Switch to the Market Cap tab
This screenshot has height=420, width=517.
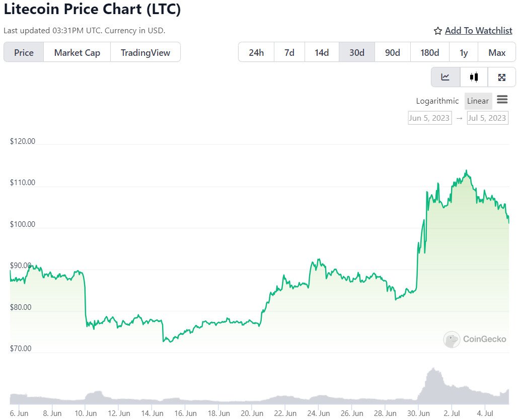77,52
